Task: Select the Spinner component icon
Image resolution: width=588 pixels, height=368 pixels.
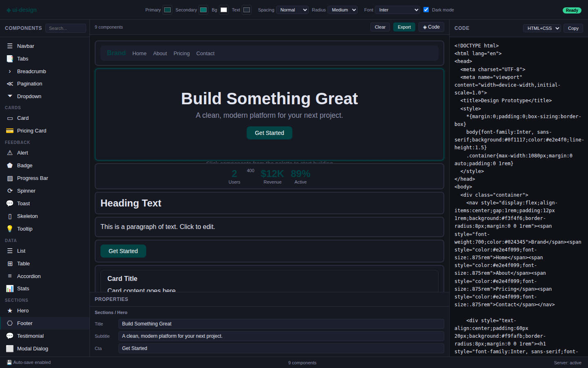Action: (10, 191)
